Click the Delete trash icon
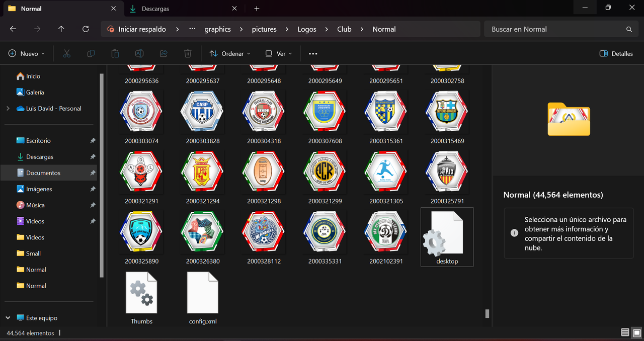Viewport: 644px width, 341px height. point(188,53)
